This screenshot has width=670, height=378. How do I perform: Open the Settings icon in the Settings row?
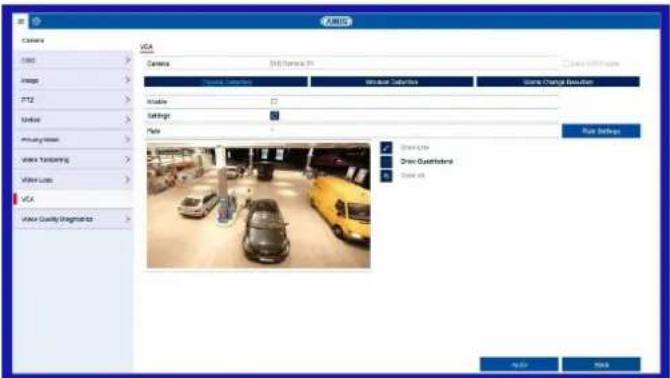[274, 115]
